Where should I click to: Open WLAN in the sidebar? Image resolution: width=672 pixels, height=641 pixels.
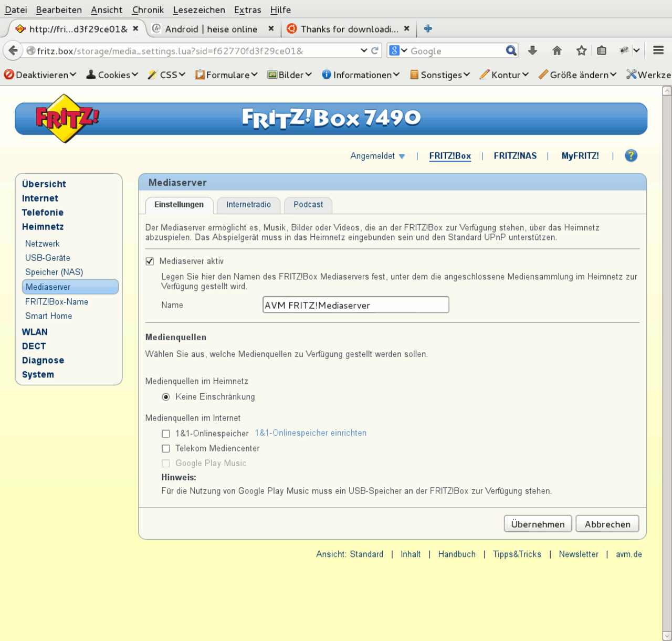pos(35,332)
